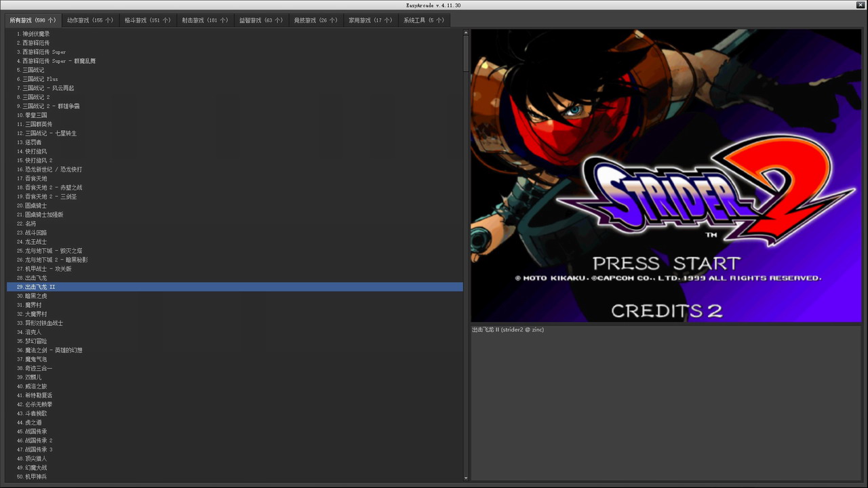This screenshot has width=868, height=488.
Task: Select game 10. 拳皇三国
Action: point(235,115)
